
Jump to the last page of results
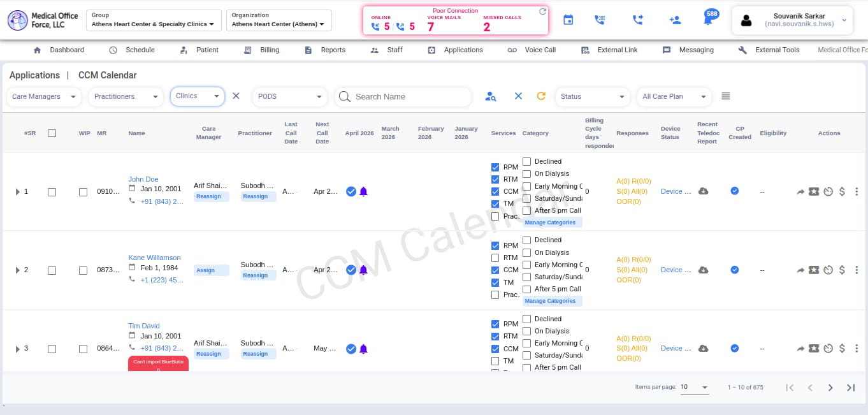tap(851, 388)
